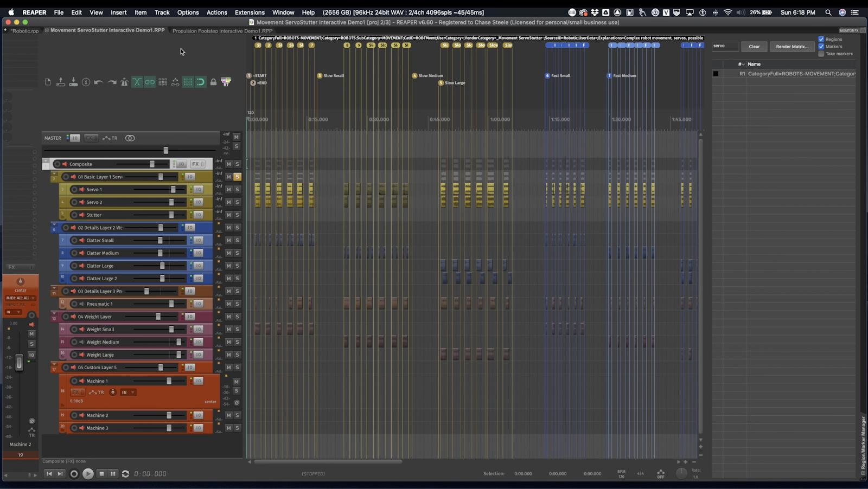Toggle envelope points move with items icon
Screen dimensions: 868x489
[x=175, y=82]
